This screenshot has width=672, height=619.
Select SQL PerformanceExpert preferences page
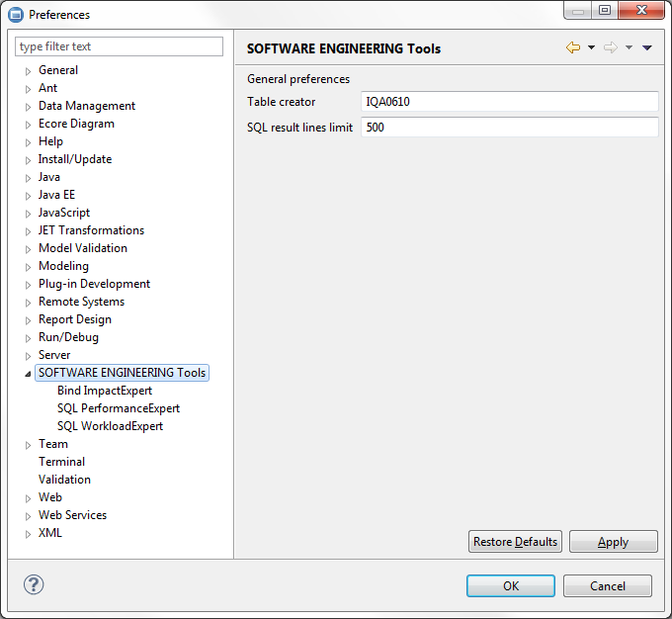pyautogui.click(x=119, y=408)
